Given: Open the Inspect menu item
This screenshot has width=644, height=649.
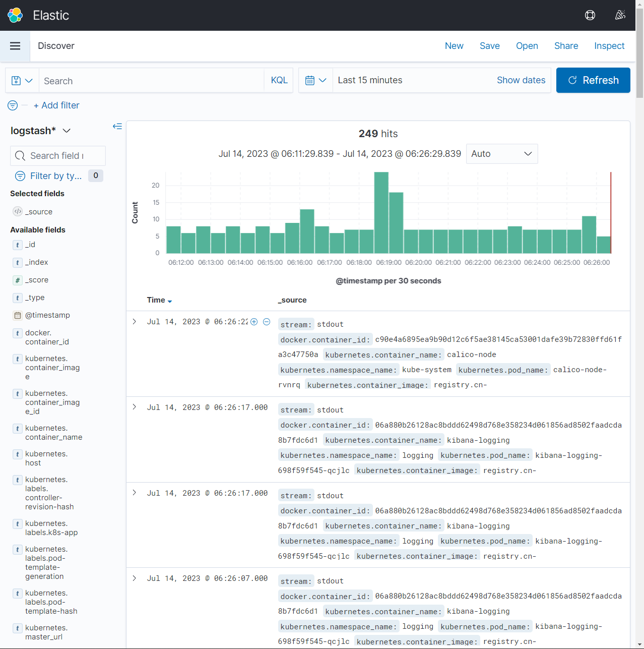Looking at the screenshot, I should (609, 46).
